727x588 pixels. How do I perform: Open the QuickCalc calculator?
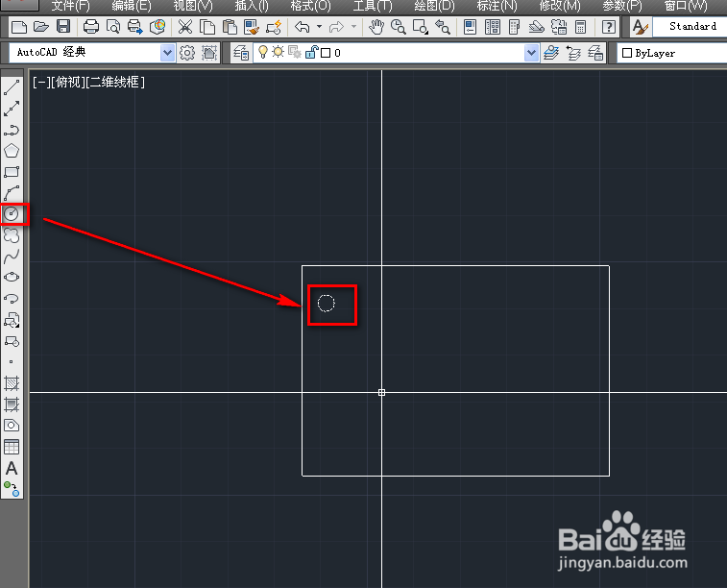(x=580, y=27)
